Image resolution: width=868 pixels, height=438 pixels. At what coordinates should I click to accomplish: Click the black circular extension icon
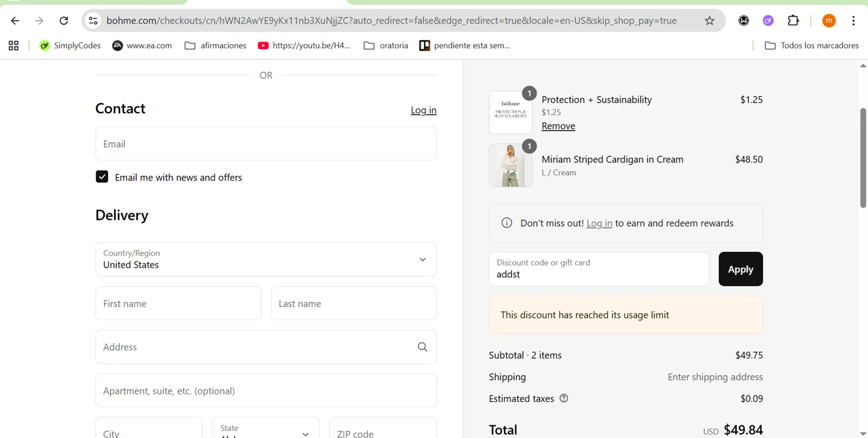pos(744,21)
